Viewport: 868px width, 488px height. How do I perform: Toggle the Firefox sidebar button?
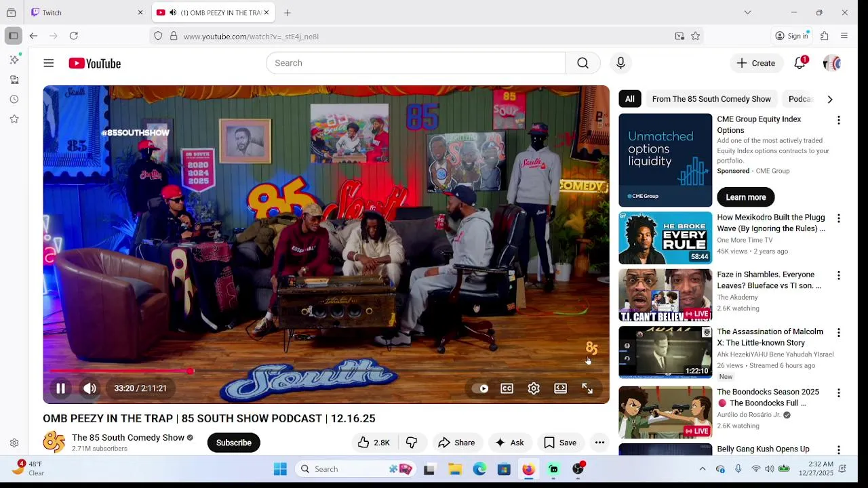(13, 36)
